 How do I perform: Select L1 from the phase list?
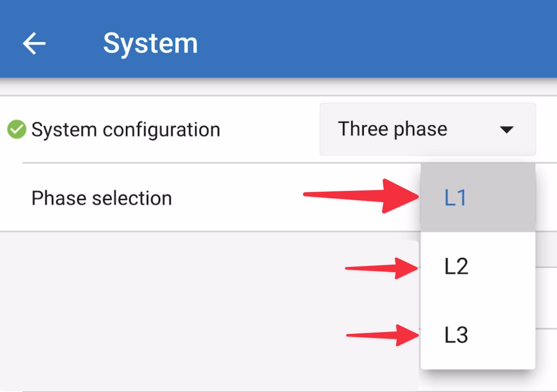coord(455,198)
